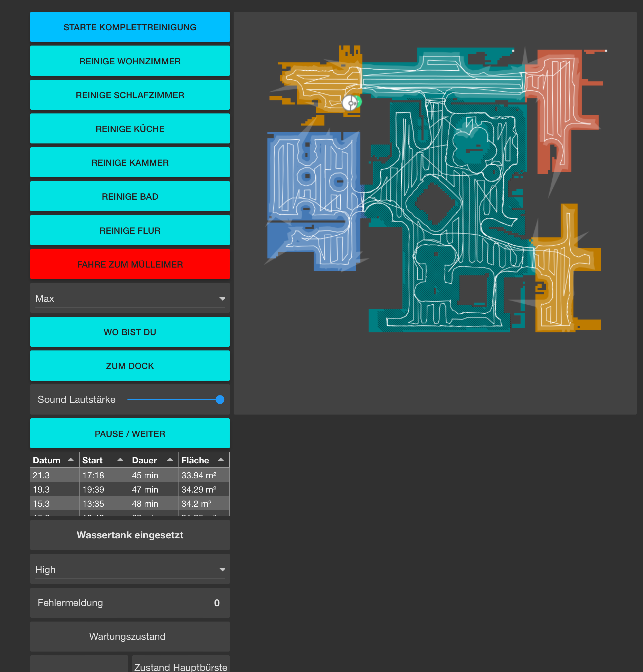Start kitchen cleaning via Reinige Küche
Screen dimensions: 643x672
130,129
